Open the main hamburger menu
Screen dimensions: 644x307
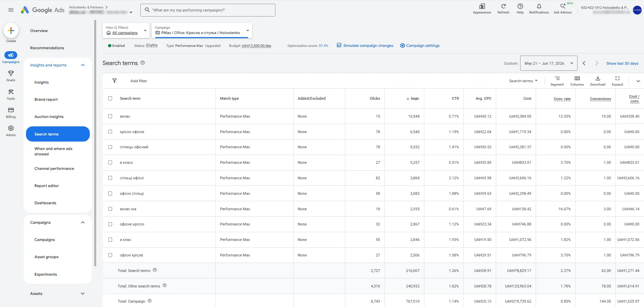pyautogui.click(x=11, y=10)
